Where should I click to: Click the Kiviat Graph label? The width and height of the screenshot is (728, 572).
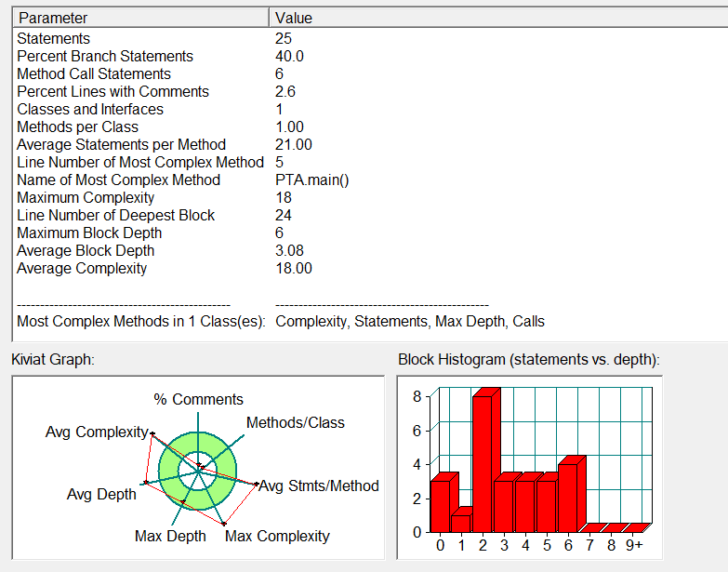[x=53, y=359]
